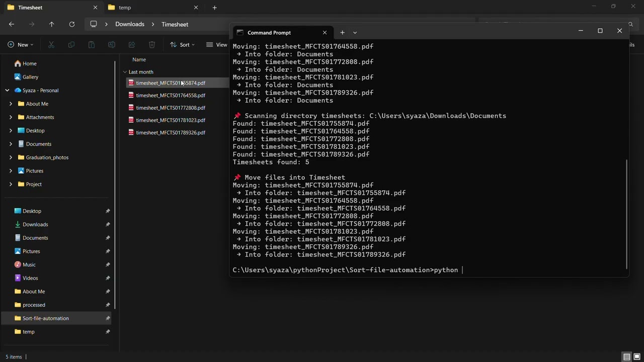The image size is (644, 362).
Task: Open the Sort options dropdown
Action: (183, 45)
